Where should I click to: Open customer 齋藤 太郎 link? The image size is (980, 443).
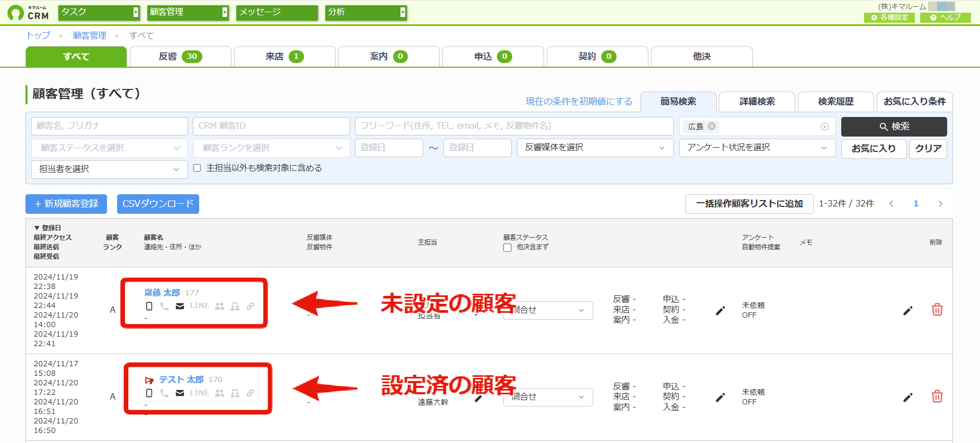[x=162, y=293]
